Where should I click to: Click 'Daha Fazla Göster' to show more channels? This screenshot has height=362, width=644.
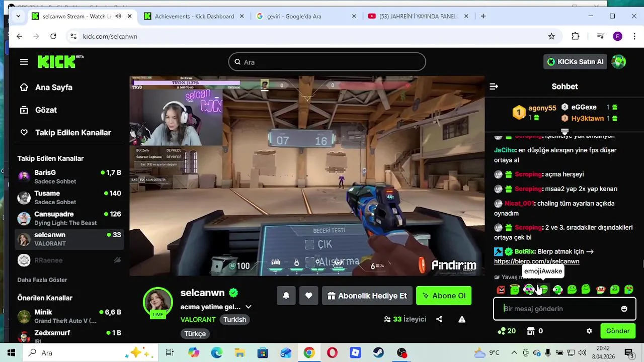(42, 280)
